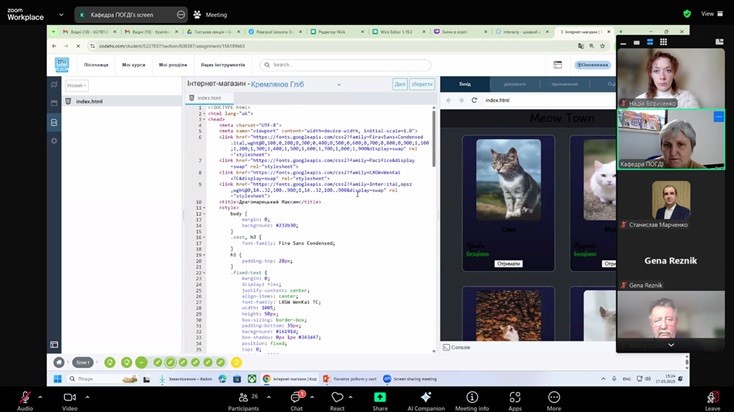The height and width of the screenshot is (412, 734).
Task: Open options on Кафедра ПОГД video tile
Action: 719,116
